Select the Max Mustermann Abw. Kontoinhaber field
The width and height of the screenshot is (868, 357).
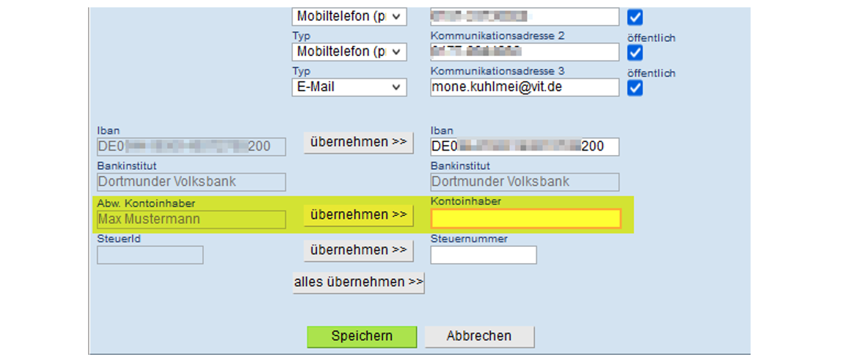pos(191,219)
